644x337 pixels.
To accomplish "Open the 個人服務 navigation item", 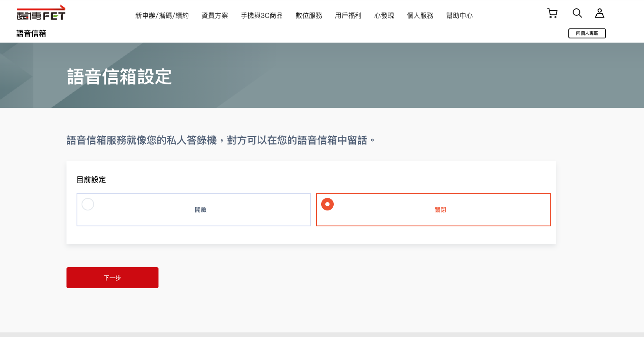I will (x=420, y=16).
